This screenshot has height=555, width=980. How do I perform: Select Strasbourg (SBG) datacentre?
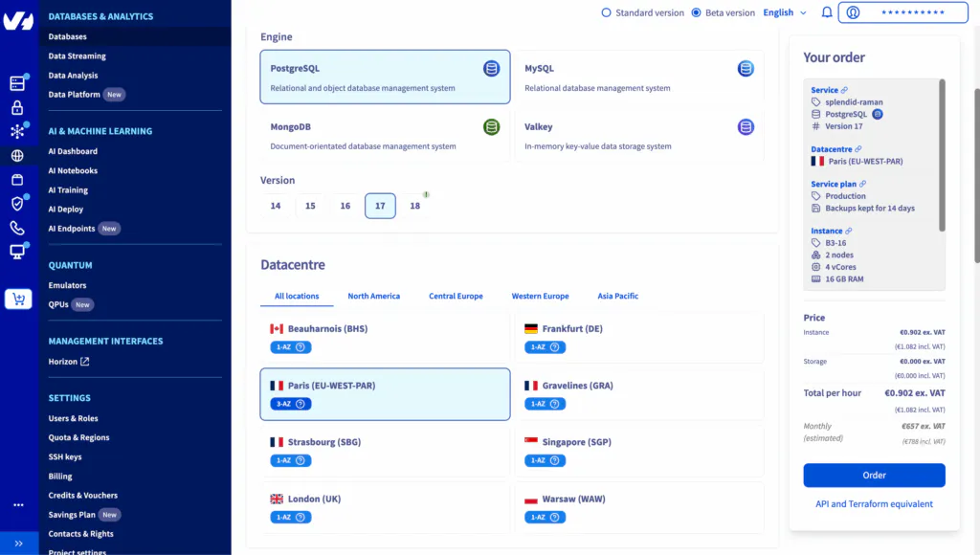[x=385, y=451]
